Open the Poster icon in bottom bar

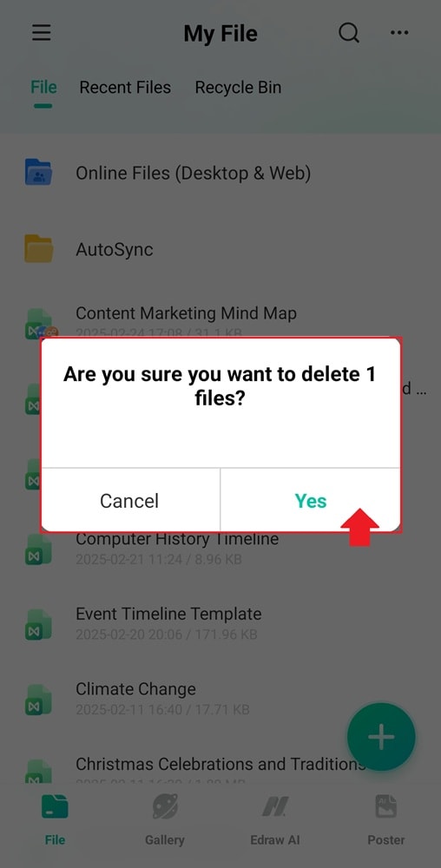pos(386,806)
